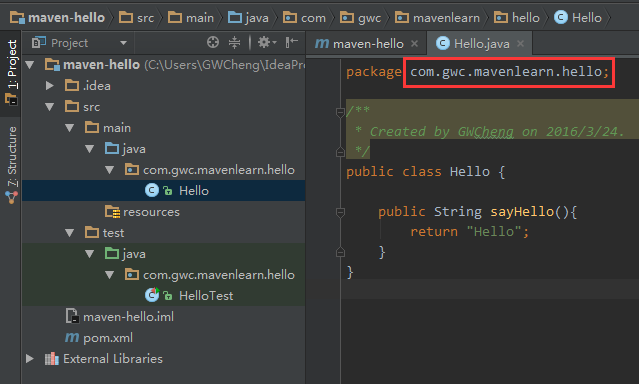Fold the sayHello method in gutter
This screenshot has height=384, width=639.
[340, 212]
